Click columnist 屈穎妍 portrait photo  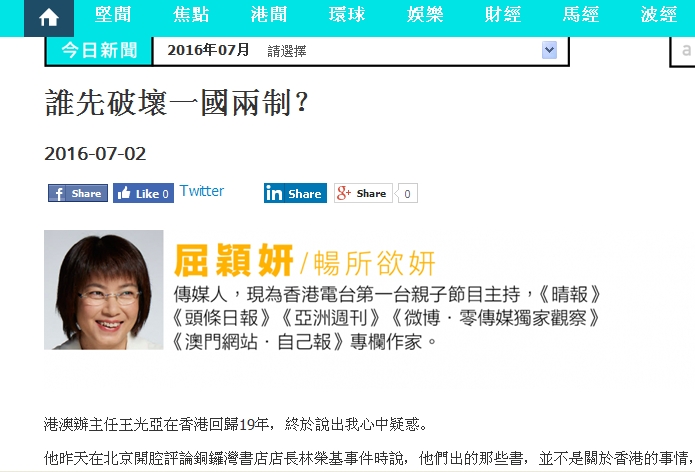(104, 290)
